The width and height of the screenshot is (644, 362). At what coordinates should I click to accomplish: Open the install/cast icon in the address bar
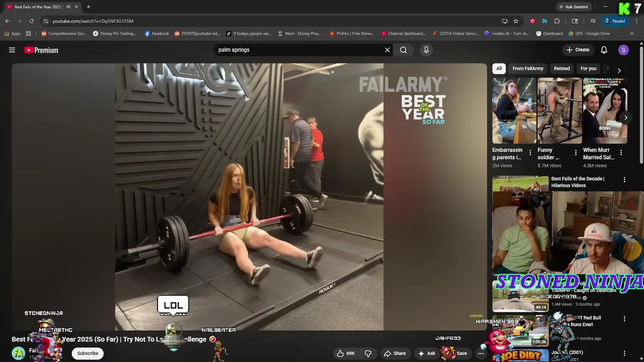coord(505,21)
